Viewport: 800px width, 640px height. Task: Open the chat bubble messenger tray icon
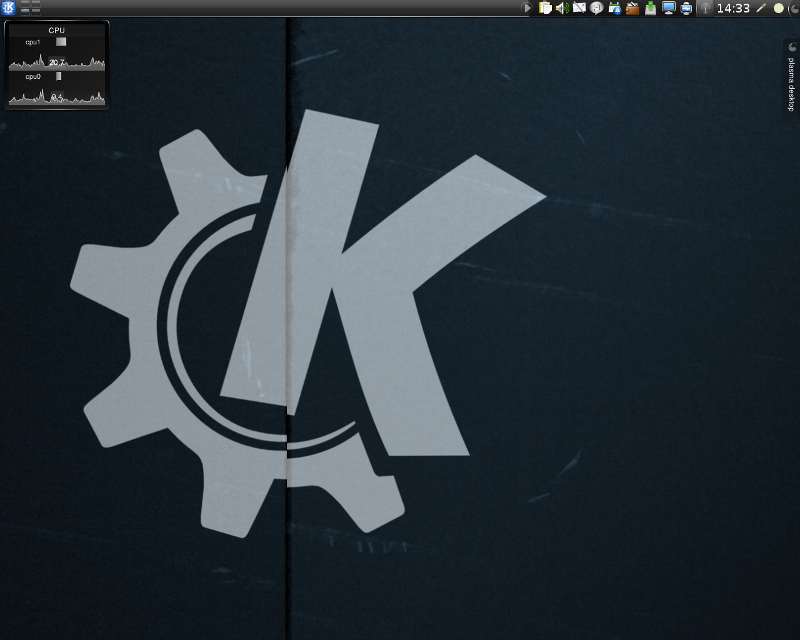(x=596, y=8)
